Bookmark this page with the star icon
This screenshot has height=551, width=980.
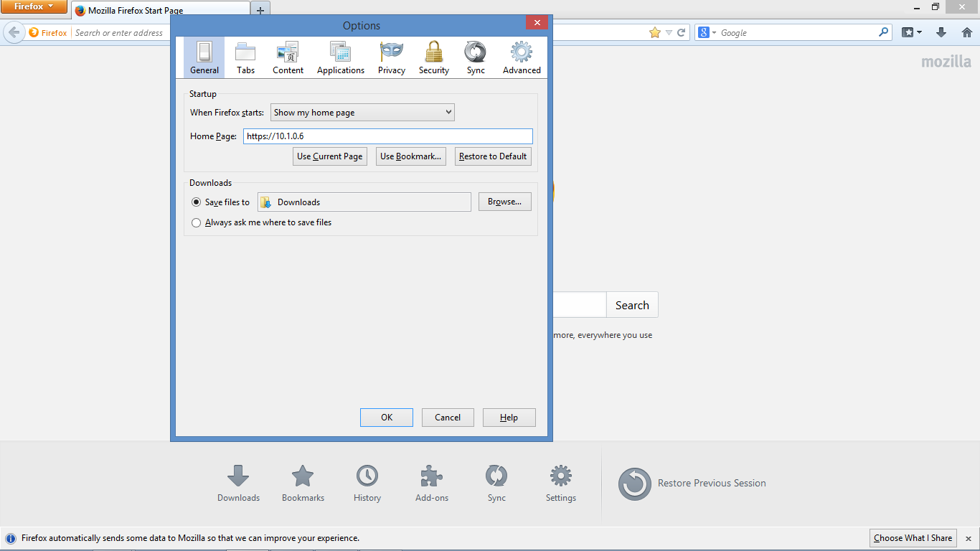coord(654,32)
